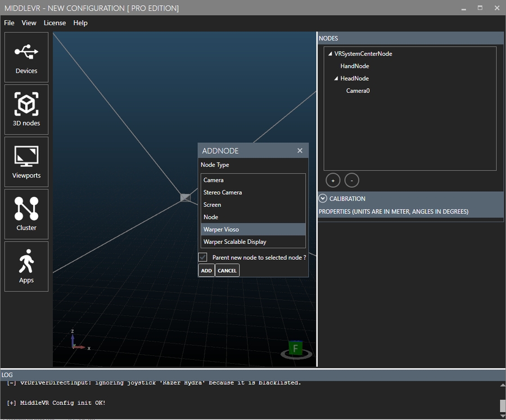Click the log panel scrollbar thumb

click(x=502, y=405)
